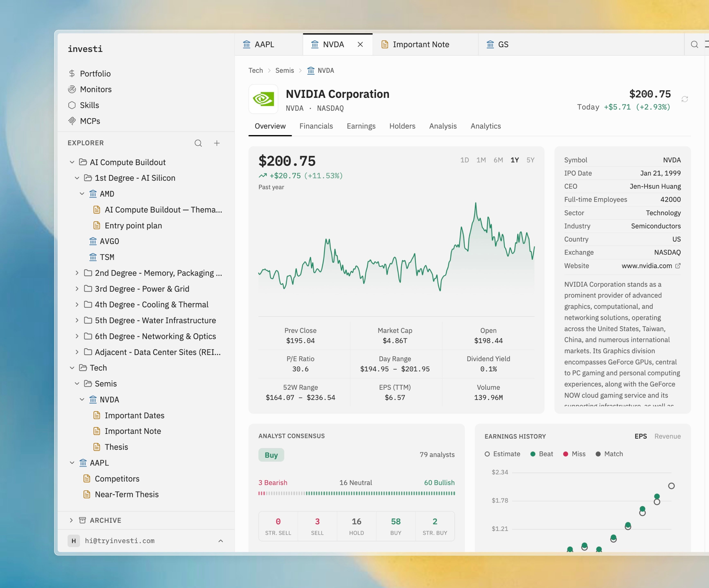Viewport: 709px width, 588px height.
Task: Open the Analysis tab
Action: tap(443, 126)
